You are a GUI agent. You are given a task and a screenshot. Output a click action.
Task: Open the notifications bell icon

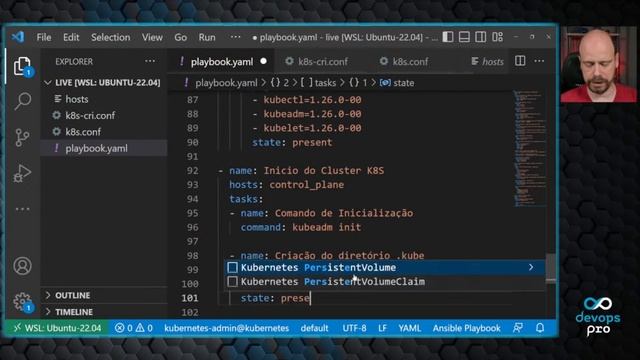[x=540, y=328]
